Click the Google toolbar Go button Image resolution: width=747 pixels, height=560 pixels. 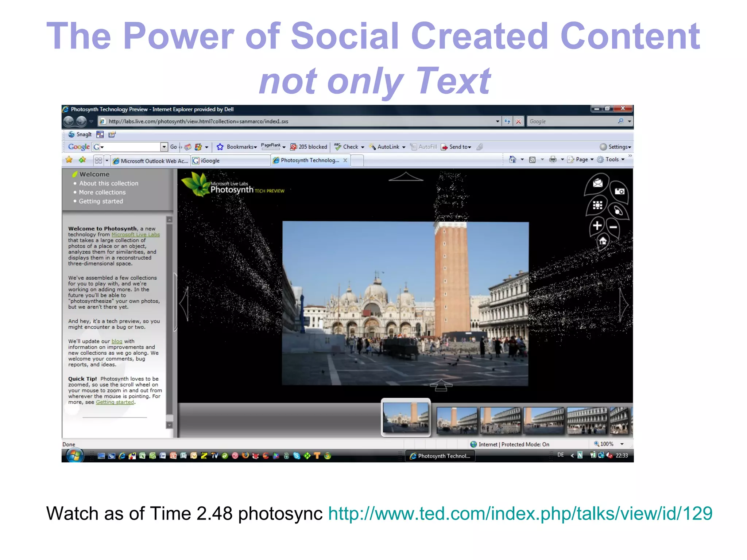point(174,147)
